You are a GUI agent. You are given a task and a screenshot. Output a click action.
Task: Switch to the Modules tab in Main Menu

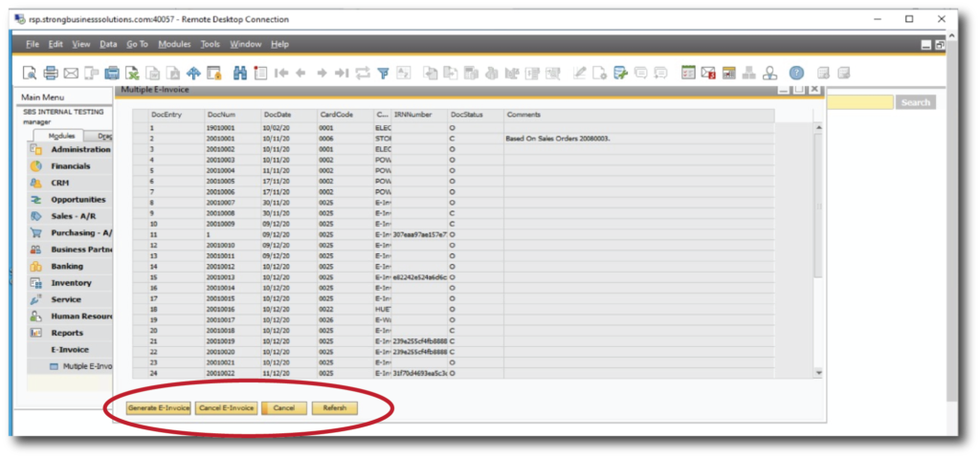(x=61, y=136)
